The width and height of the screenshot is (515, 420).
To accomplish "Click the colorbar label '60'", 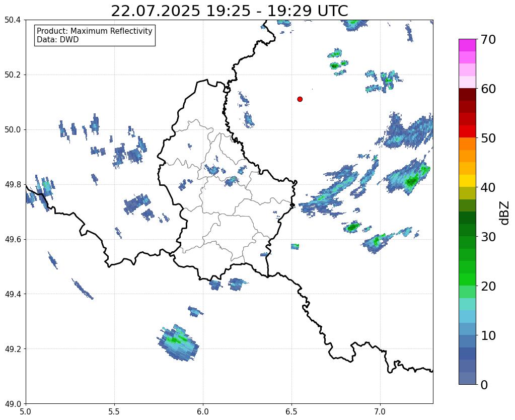I will pyautogui.click(x=488, y=89).
